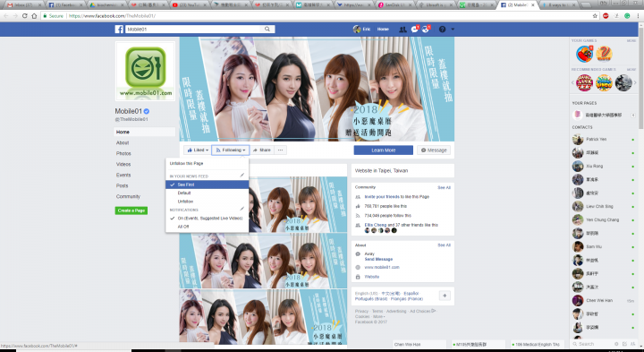Screen dimensions: 644x352
Task: Open the Home tab in page sidebar
Action: [145, 132]
